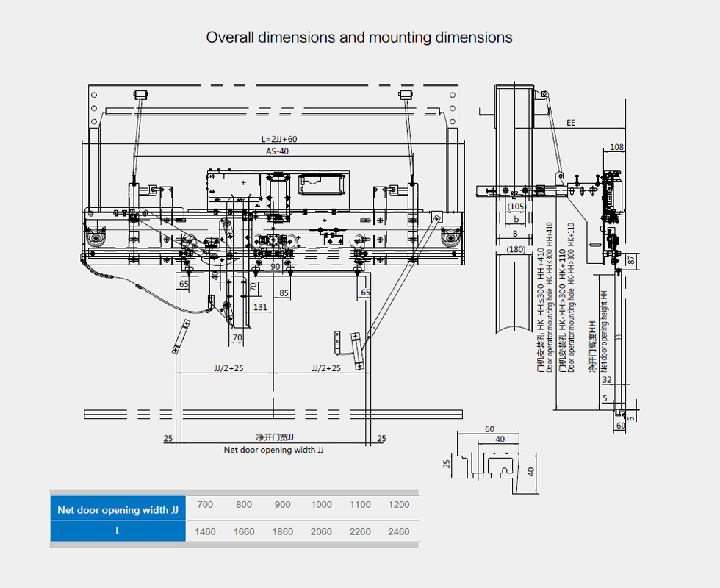Image resolution: width=720 pixels, height=588 pixels.
Task: Click the 108 dimension in the side view
Action: click(x=616, y=147)
